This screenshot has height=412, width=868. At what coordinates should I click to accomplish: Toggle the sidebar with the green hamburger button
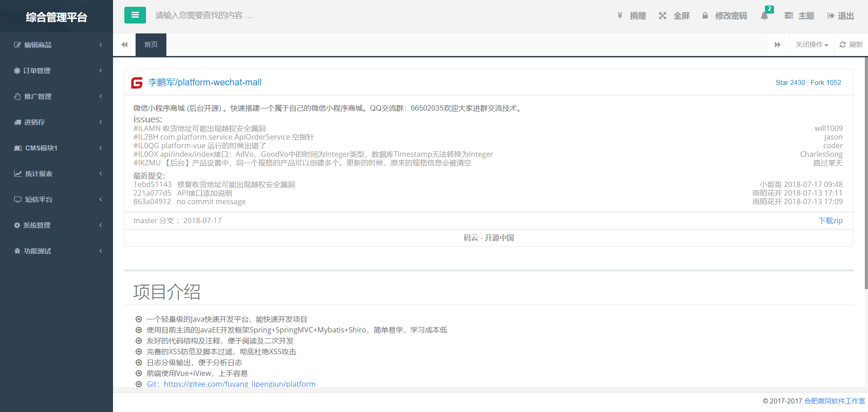135,15
